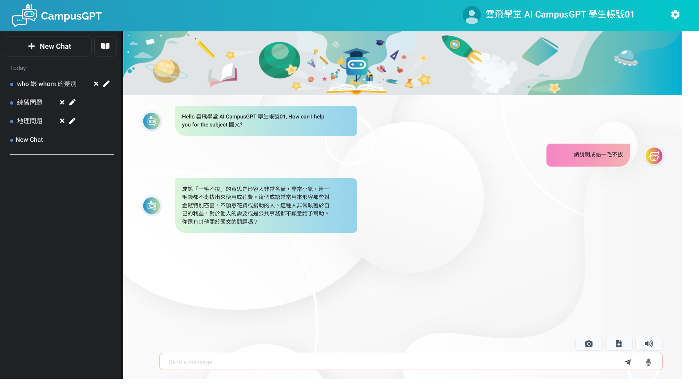This screenshot has height=386, width=699.
Task: Open settings with the gear icon
Action: (x=675, y=15)
